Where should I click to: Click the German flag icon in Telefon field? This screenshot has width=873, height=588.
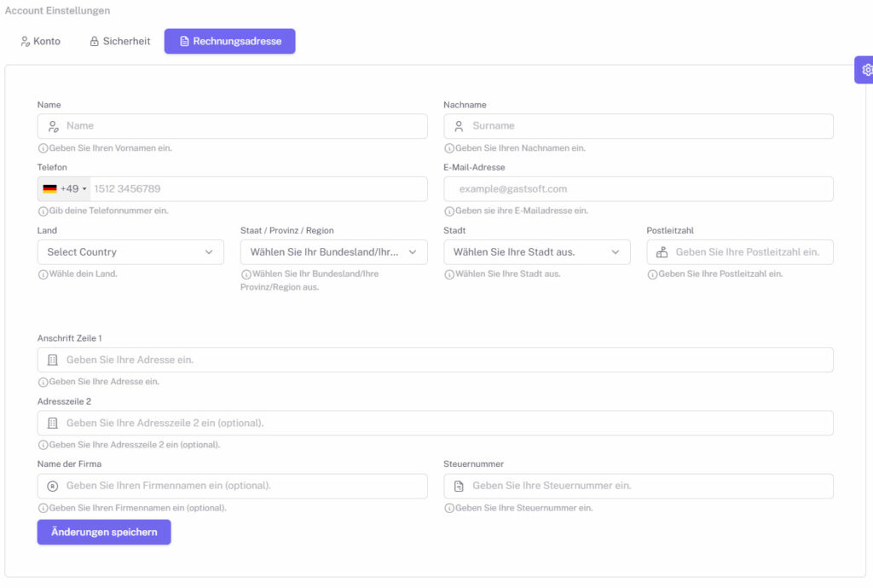tap(50, 188)
